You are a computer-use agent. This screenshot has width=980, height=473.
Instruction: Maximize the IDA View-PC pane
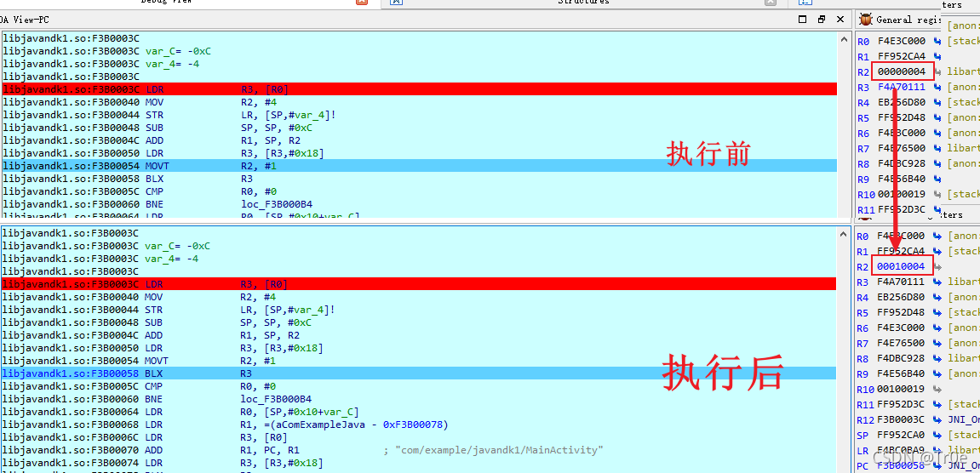pyautogui.click(x=803, y=20)
